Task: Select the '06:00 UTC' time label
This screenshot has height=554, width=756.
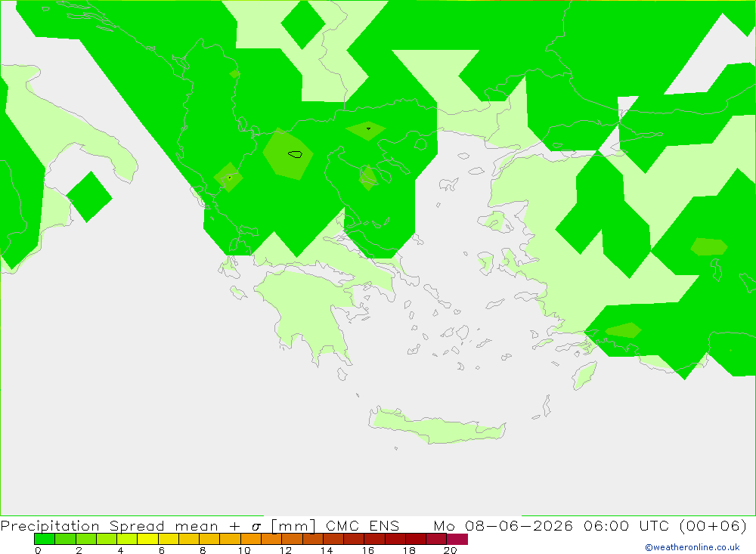Action: coord(627,525)
